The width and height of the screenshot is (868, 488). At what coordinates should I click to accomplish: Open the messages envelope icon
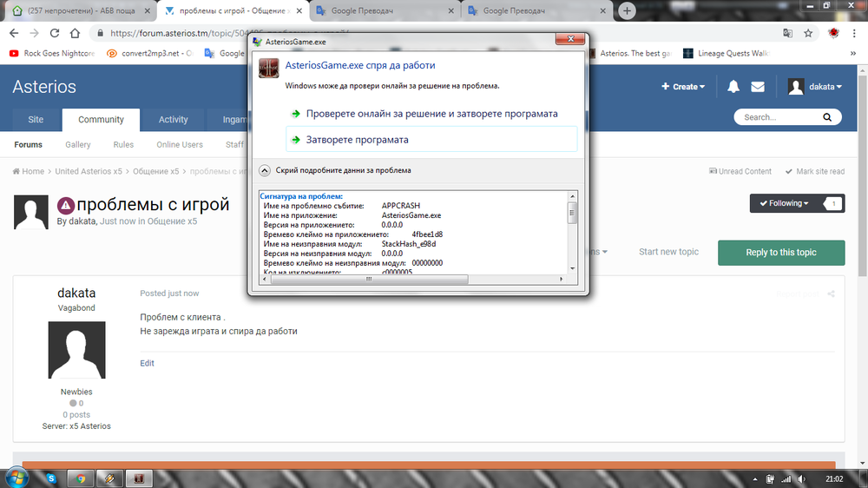click(x=758, y=87)
